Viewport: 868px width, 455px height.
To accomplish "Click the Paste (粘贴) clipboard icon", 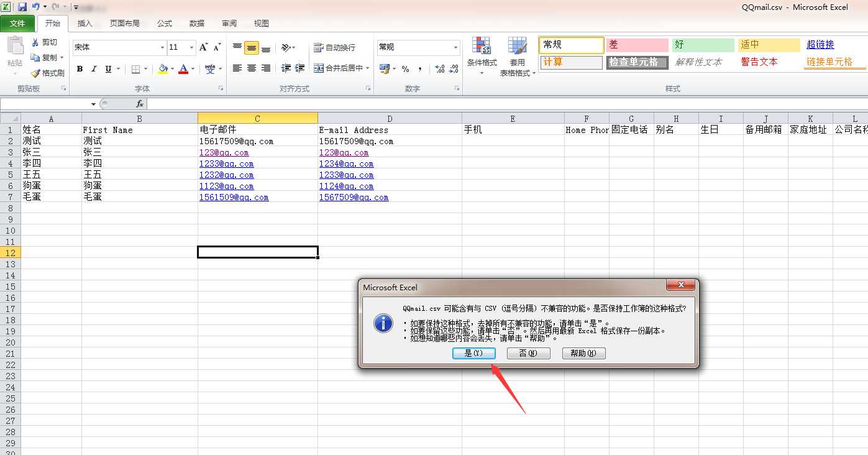I will 14,46.
